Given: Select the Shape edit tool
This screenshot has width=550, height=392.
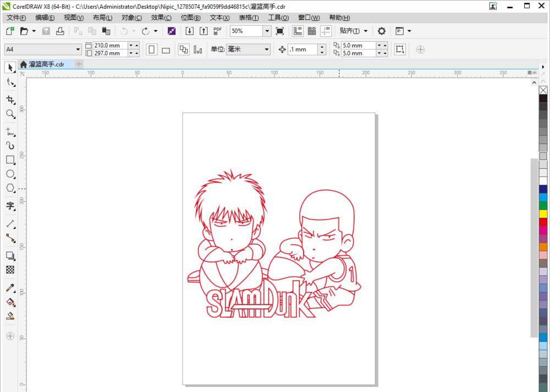Looking at the screenshot, I should pyautogui.click(x=10, y=83).
